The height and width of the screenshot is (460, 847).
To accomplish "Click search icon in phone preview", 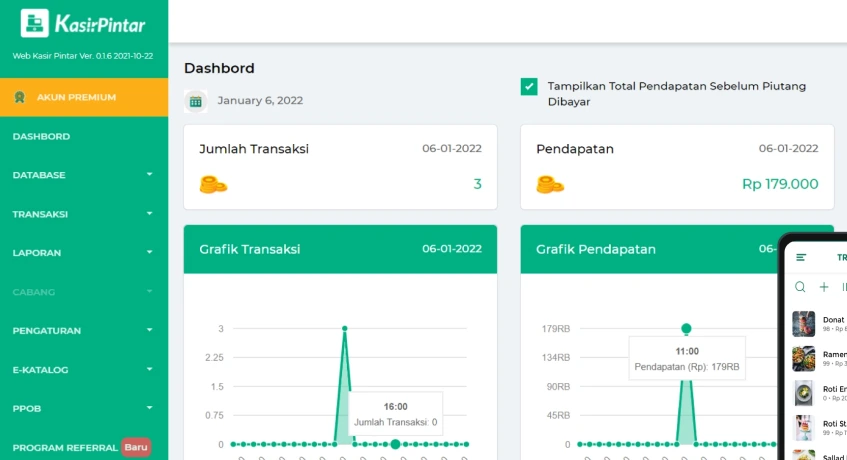I will 800,287.
